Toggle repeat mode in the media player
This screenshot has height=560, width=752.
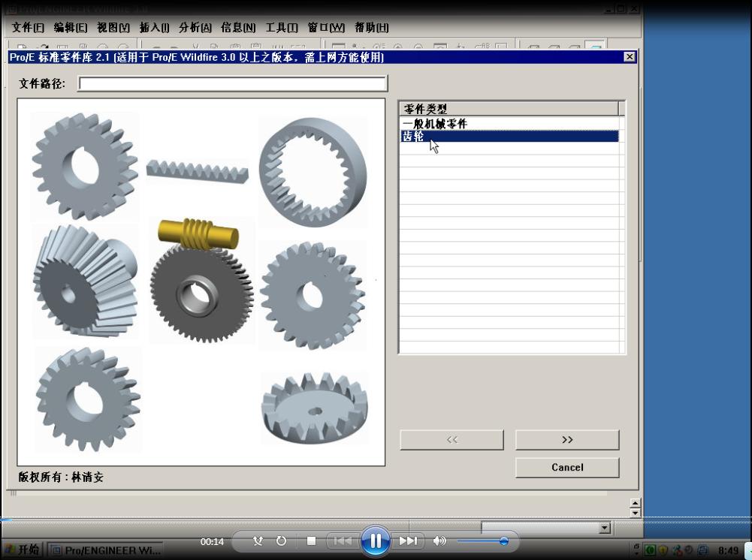[282, 540]
